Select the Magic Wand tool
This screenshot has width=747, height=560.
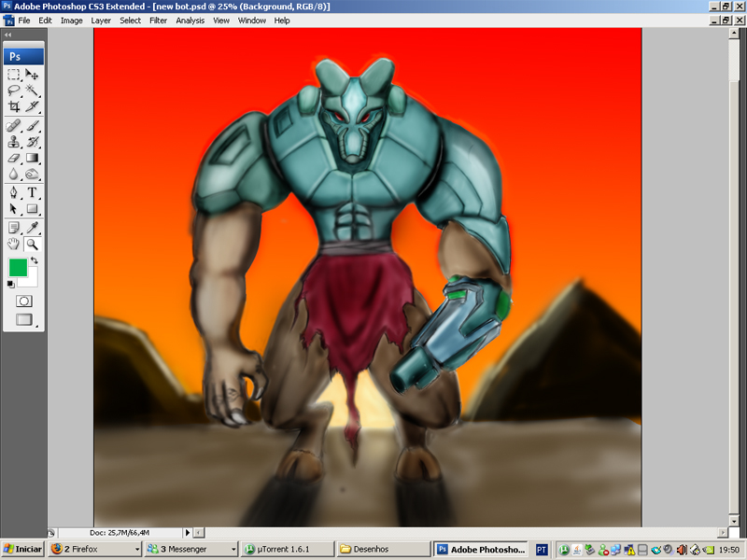(x=32, y=90)
